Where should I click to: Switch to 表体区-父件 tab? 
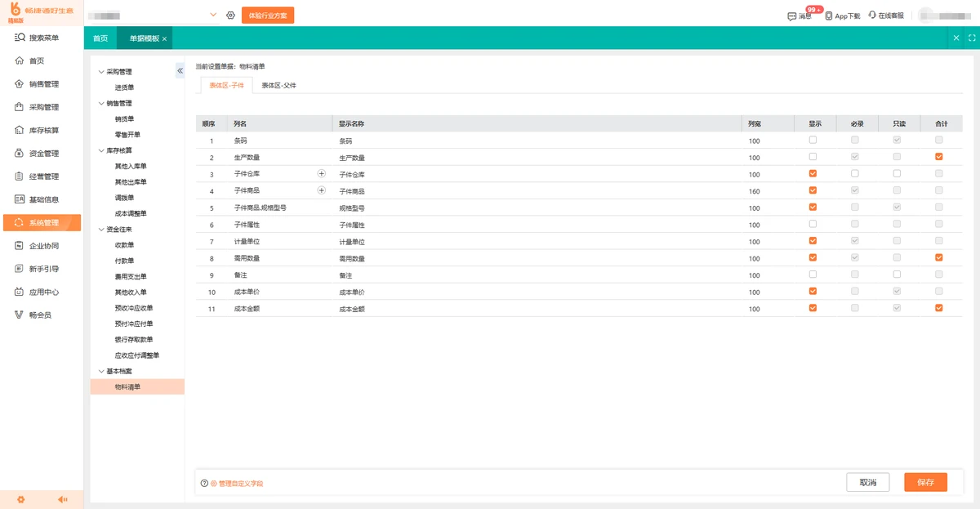(278, 85)
